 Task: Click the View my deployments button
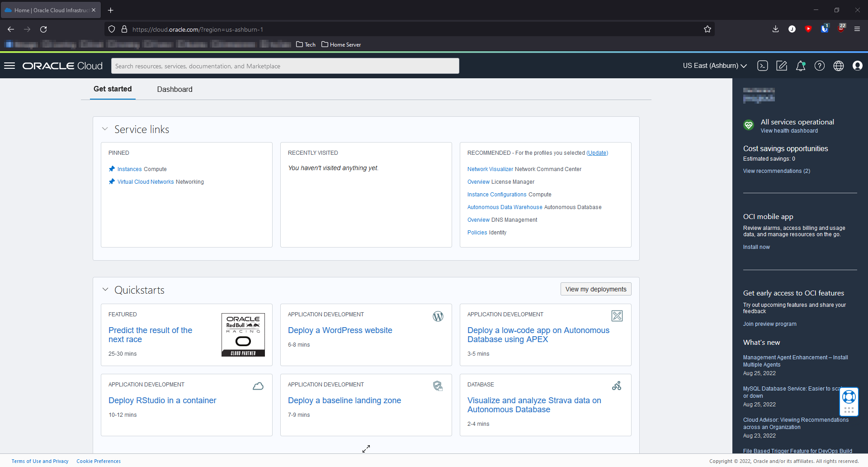[596, 289]
